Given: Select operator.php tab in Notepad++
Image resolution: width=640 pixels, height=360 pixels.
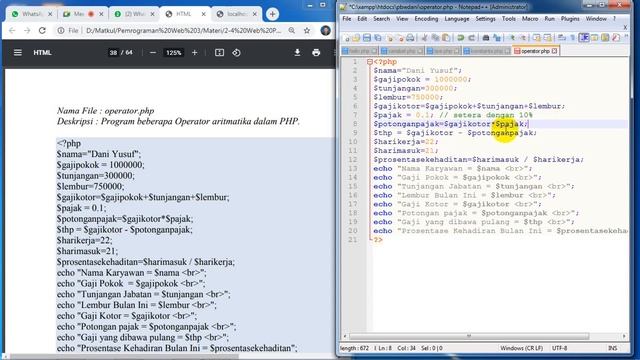Looking at the screenshot, I should [x=536, y=51].
